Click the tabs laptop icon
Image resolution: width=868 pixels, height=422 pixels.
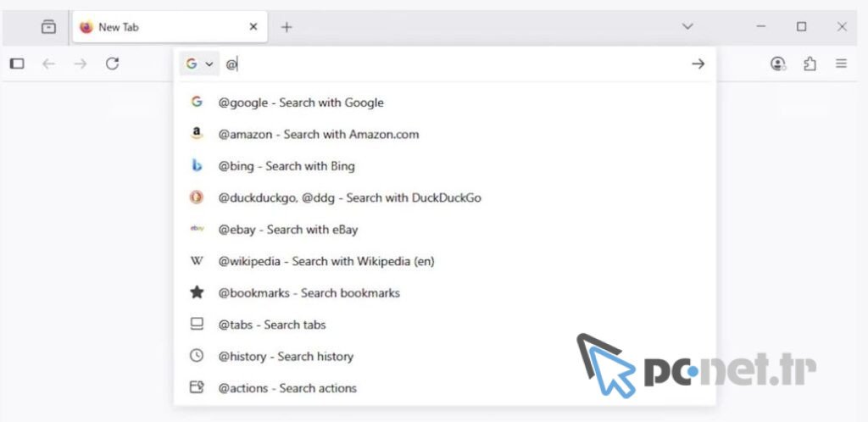coord(197,324)
